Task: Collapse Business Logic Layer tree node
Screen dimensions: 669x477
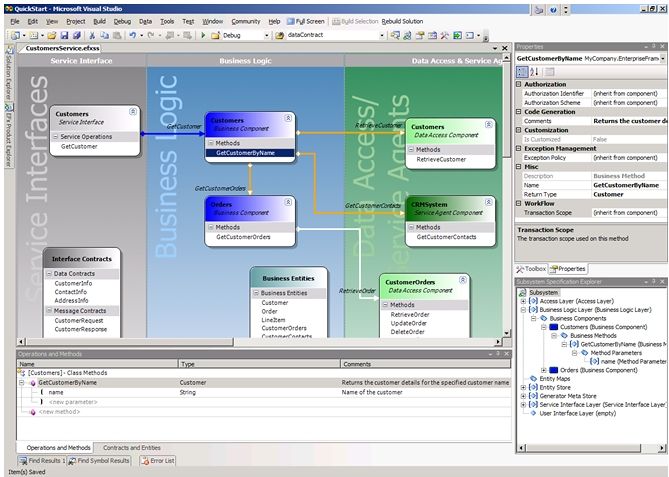Action: tap(524, 310)
